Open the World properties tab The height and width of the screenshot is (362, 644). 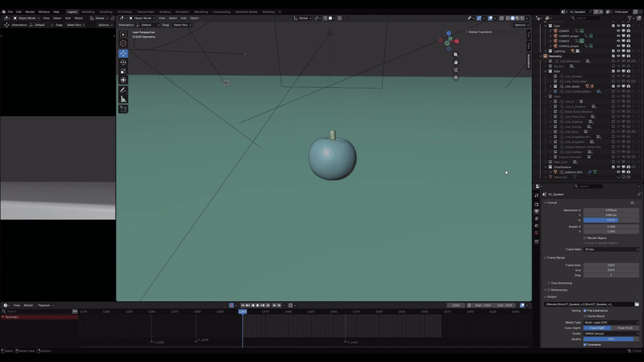pyautogui.click(x=537, y=233)
